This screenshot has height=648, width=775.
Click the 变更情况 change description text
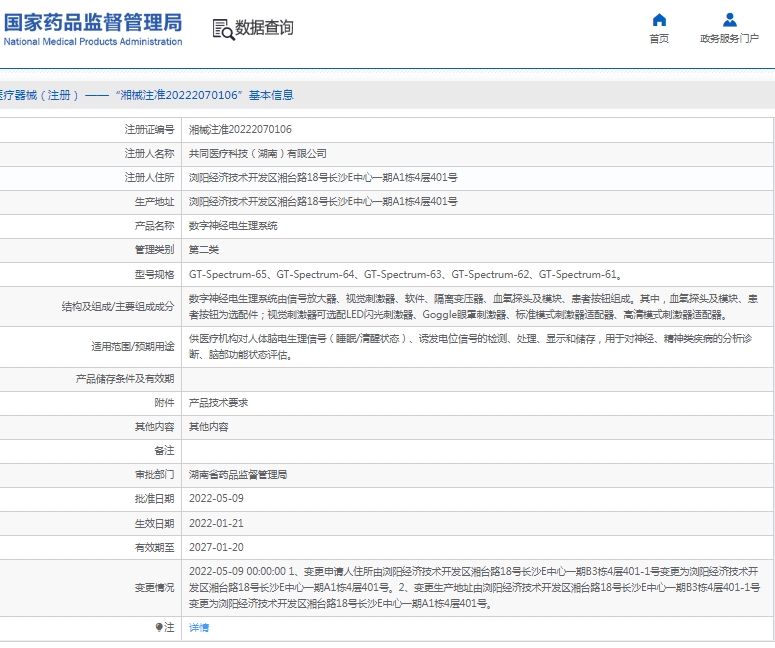click(474, 588)
